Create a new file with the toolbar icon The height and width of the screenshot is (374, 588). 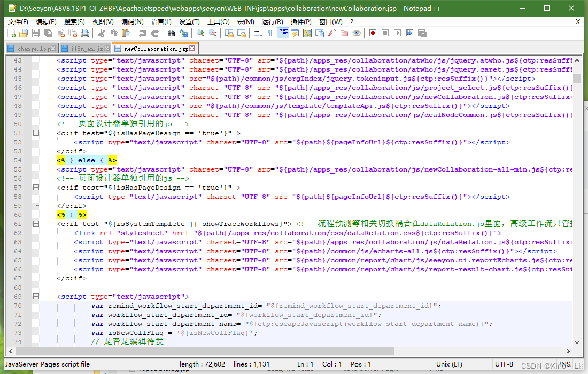tap(12, 33)
